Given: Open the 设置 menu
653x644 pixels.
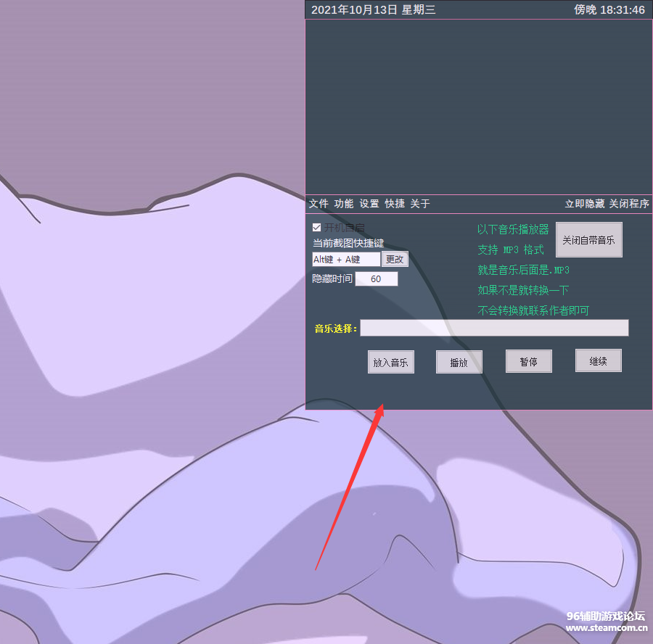Looking at the screenshot, I should (369, 204).
